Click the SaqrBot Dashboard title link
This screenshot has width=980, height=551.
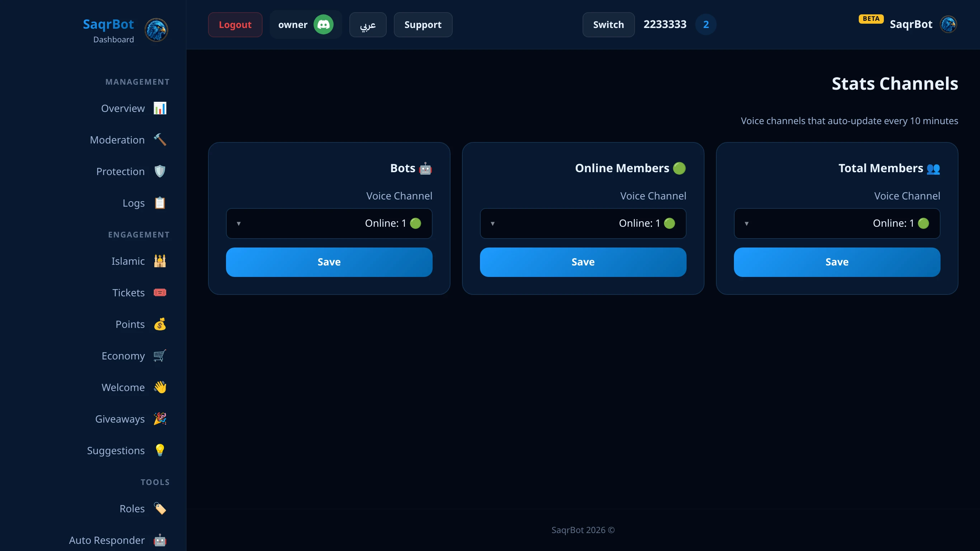[108, 30]
